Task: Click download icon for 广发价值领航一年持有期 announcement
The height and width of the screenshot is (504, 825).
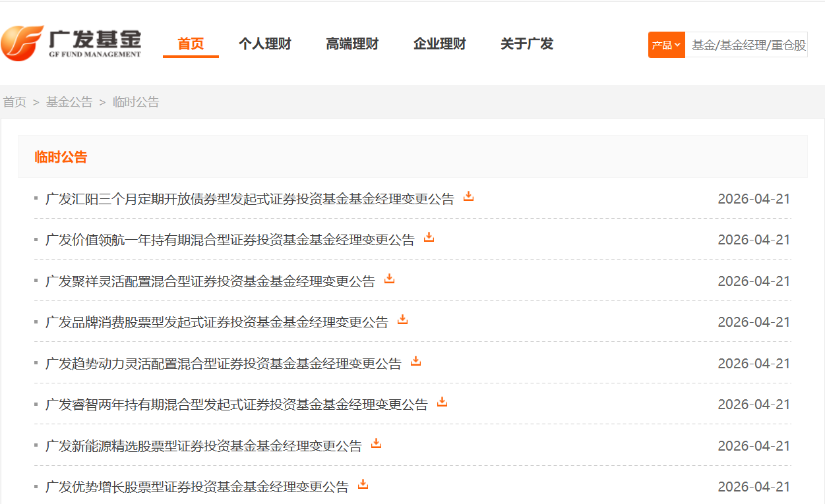Action: click(x=429, y=237)
